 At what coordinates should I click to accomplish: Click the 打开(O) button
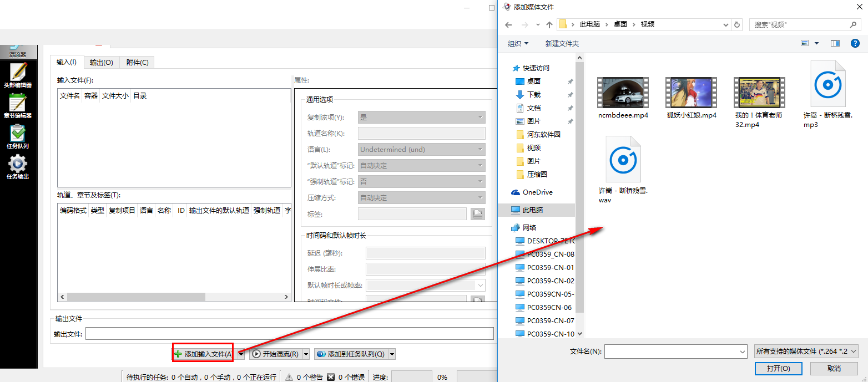click(778, 368)
